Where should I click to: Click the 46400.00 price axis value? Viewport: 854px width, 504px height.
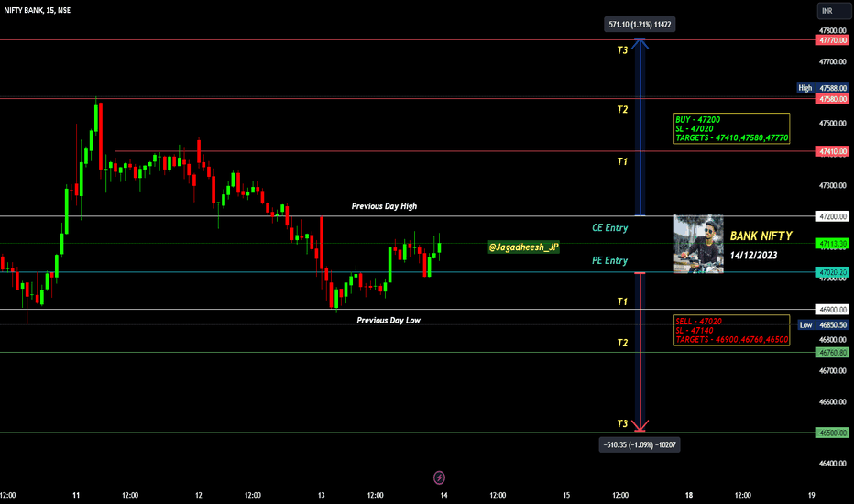(x=833, y=463)
